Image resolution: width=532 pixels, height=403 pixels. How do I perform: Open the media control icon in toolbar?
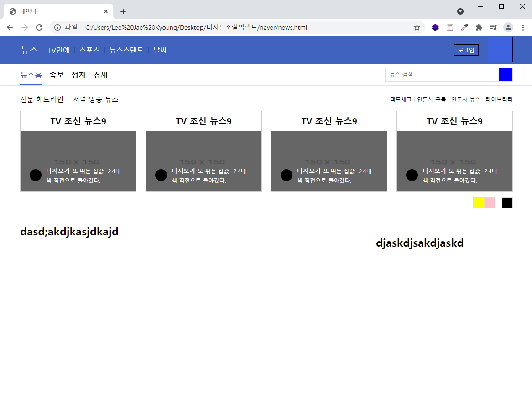[x=493, y=27]
